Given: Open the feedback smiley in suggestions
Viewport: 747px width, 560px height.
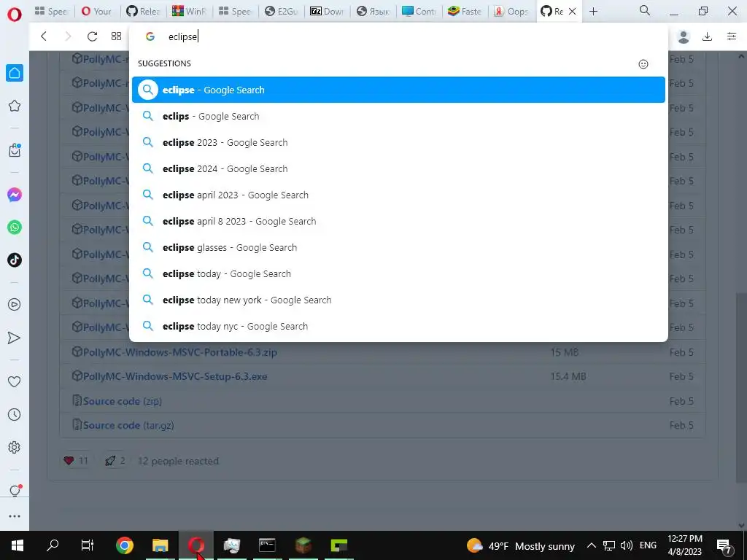Looking at the screenshot, I should coord(643,64).
